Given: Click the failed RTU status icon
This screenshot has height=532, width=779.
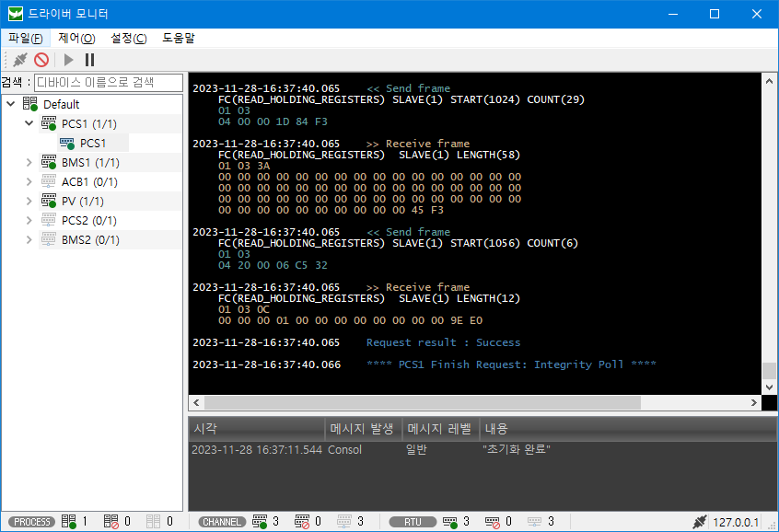Looking at the screenshot, I should click(493, 522).
